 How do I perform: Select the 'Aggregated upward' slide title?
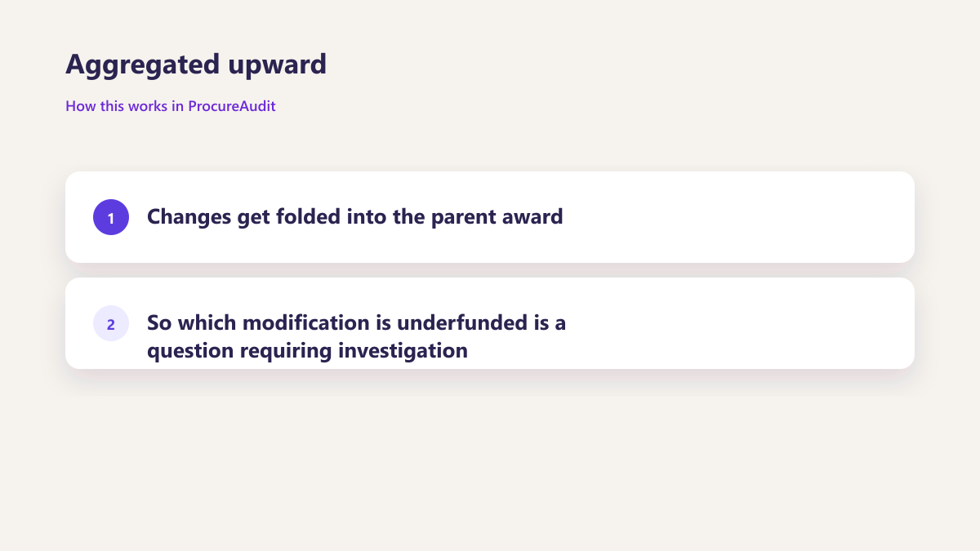pyautogui.click(x=196, y=64)
